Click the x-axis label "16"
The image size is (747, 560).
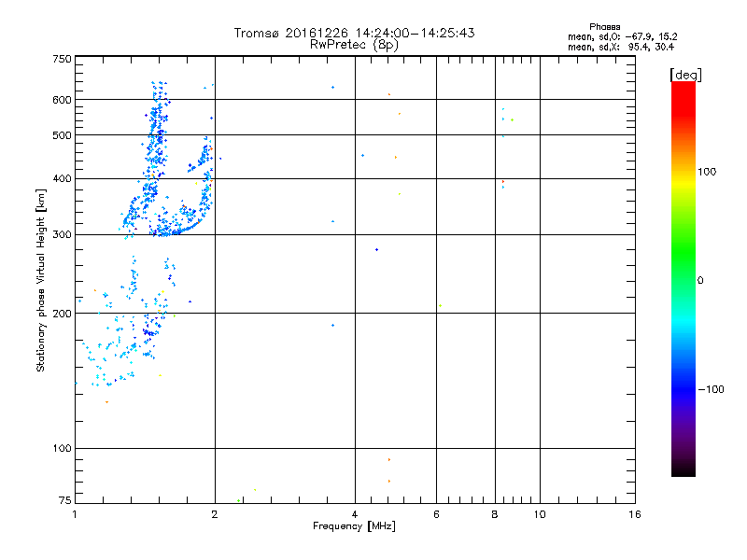pyautogui.click(x=635, y=514)
